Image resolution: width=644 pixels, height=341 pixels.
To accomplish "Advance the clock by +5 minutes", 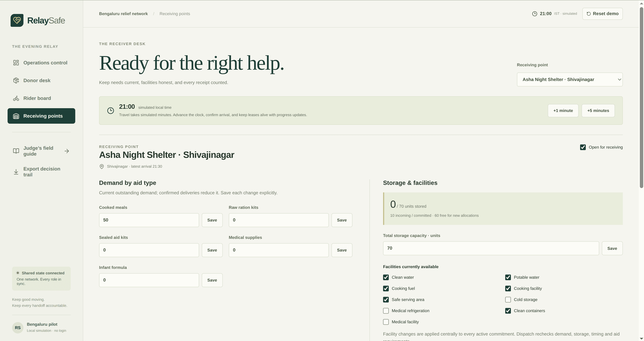I will tap(598, 111).
